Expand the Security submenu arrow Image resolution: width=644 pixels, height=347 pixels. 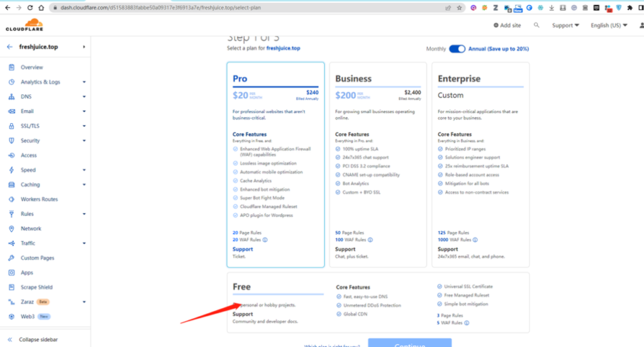84,141
